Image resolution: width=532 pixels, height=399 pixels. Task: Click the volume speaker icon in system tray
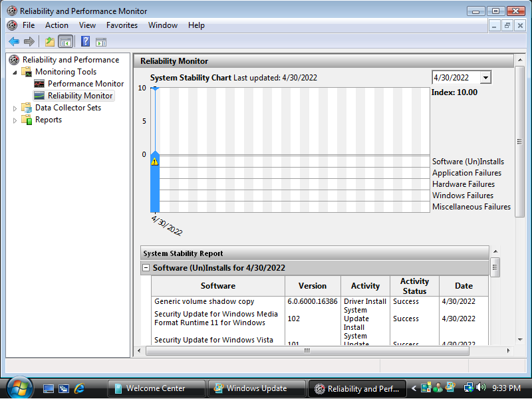tap(481, 388)
